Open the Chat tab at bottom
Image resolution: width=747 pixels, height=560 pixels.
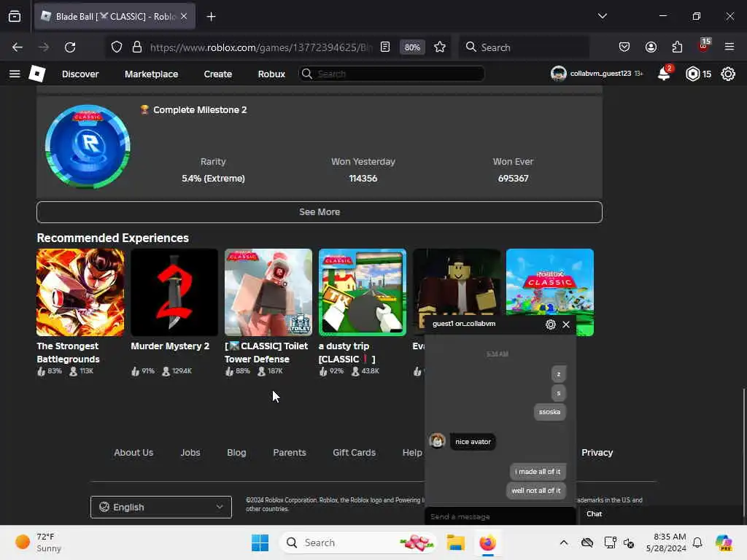point(594,514)
